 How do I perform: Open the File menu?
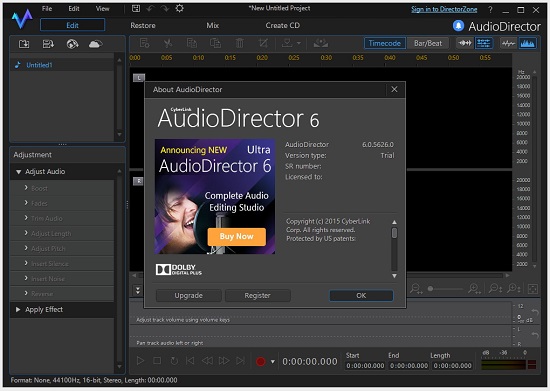(x=47, y=8)
